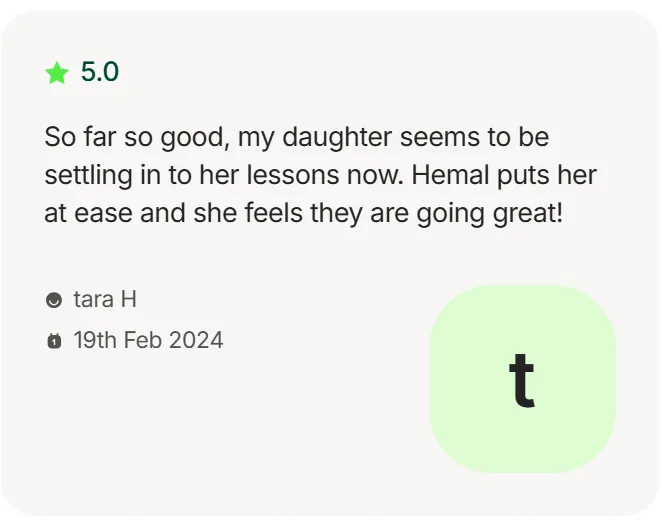Screen dimensions: 662x520
Task: Click the calendar icon beside the date
Action: (54, 341)
